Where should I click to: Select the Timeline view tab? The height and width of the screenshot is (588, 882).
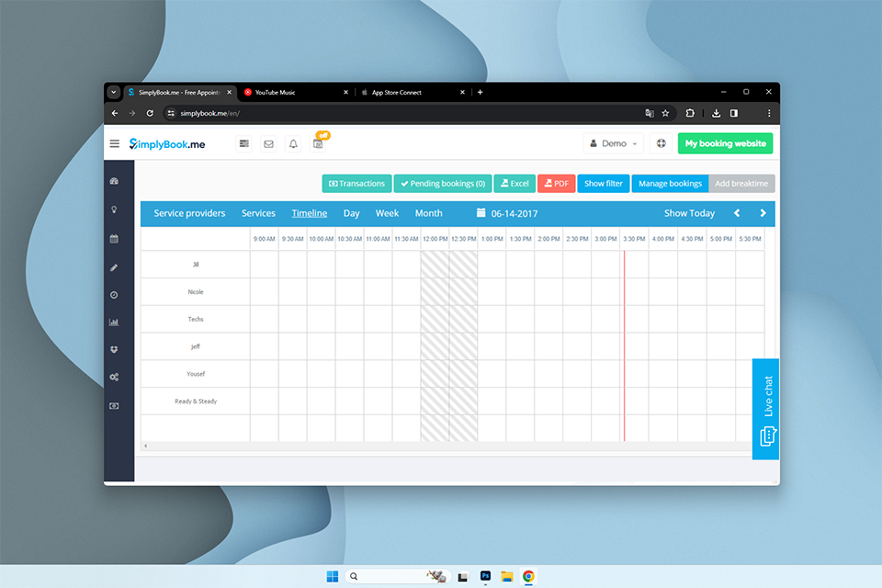[310, 213]
